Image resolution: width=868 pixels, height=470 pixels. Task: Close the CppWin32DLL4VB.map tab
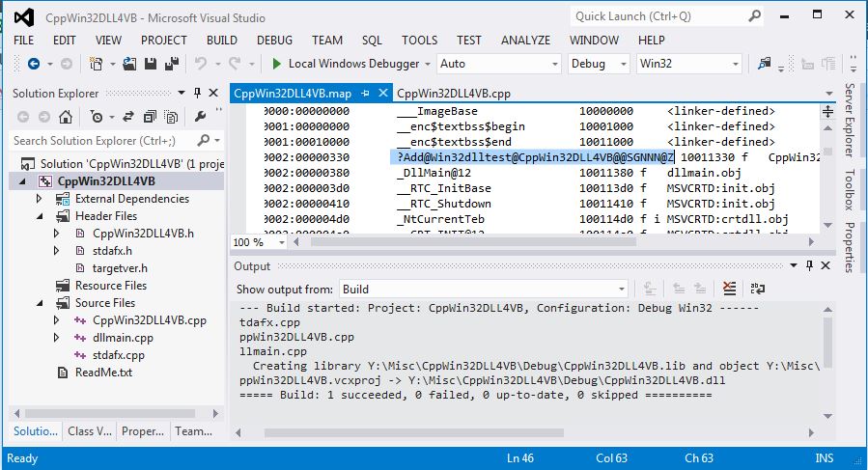pyautogui.click(x=382, y=93)
